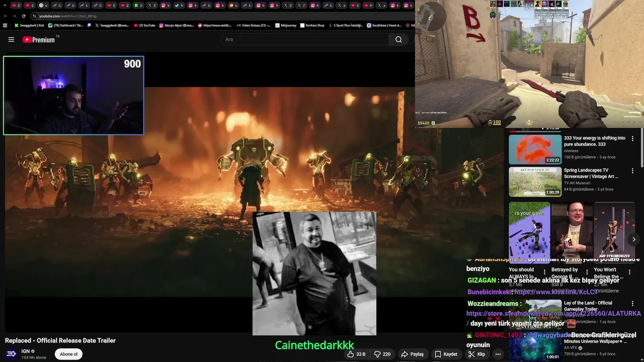Click title 'Lay of the Land - Official'
The width and height of the screenshot is (644, 362).
pos(588,306)
